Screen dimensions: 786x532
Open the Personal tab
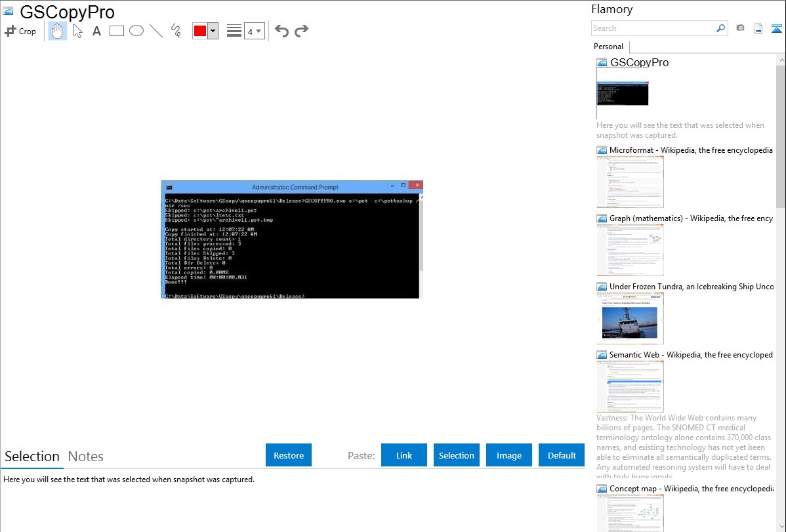pyautogui.click(x=609, y=47)
